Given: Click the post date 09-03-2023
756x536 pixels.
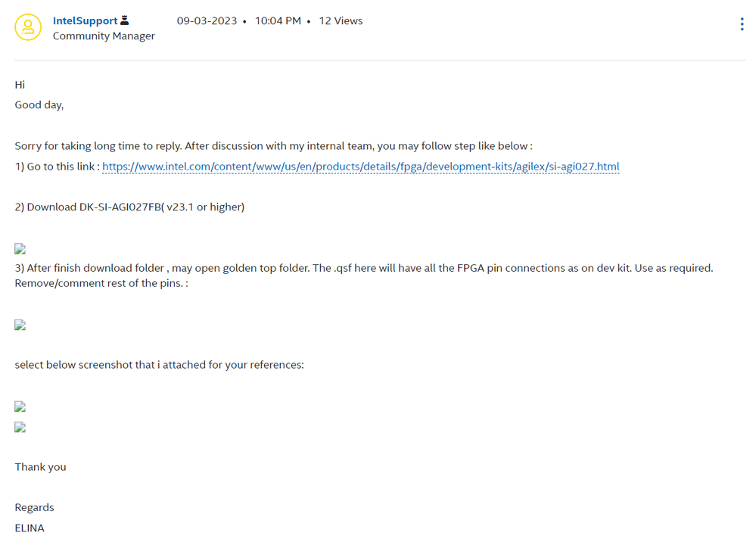Looking at the screenshot, I should pos(207,21).
